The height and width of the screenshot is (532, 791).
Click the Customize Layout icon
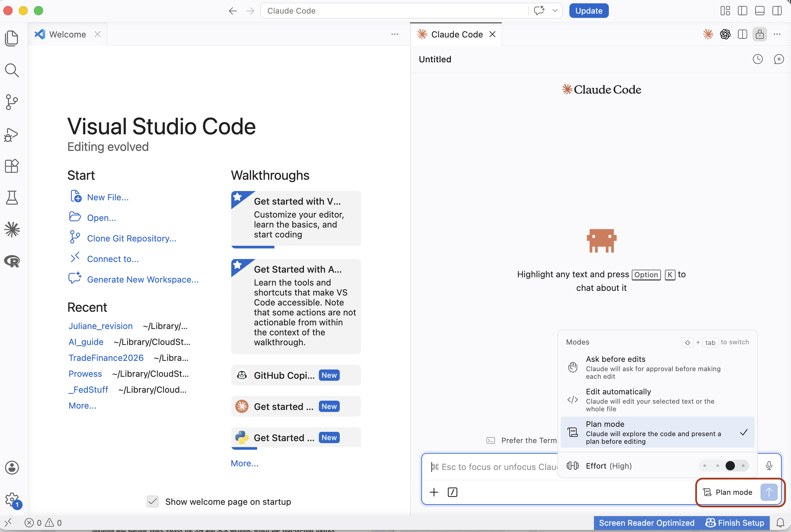click(x=725, y=11)
